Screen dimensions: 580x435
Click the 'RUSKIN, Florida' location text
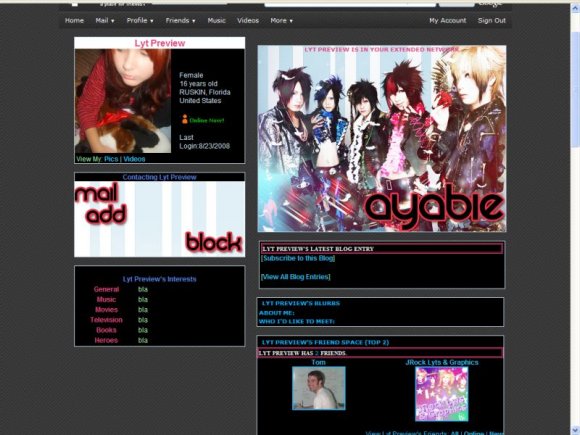(205, 92)
